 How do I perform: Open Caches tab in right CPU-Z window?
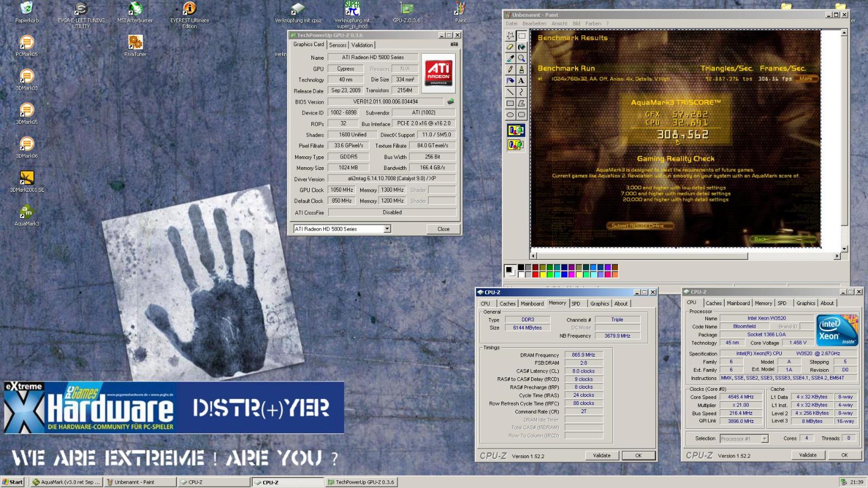[713, 303]
